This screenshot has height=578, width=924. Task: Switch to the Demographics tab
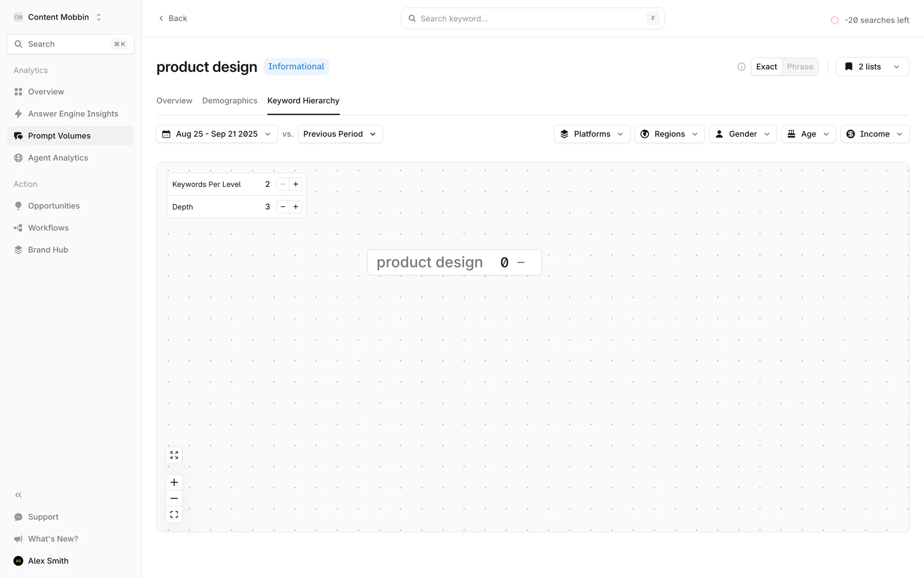(x=230, y=101)
